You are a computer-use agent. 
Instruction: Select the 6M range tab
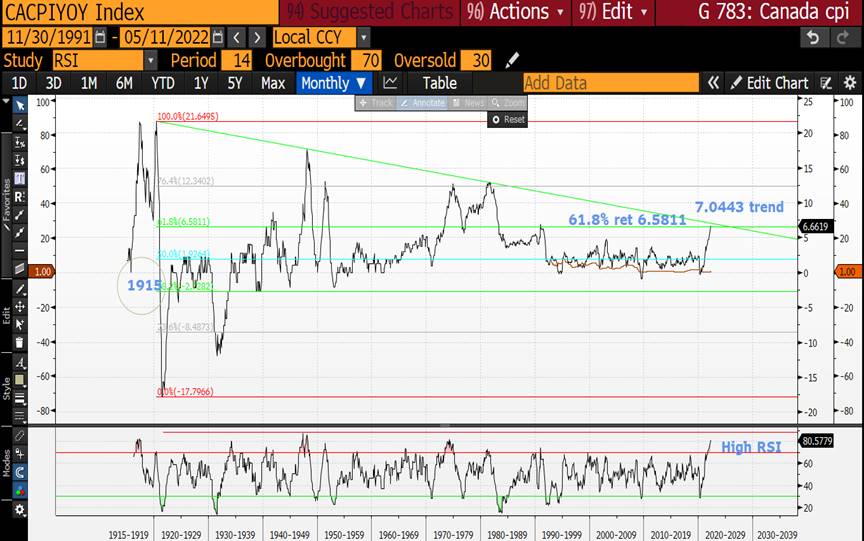pyautogui.click(x=124, y=83)
